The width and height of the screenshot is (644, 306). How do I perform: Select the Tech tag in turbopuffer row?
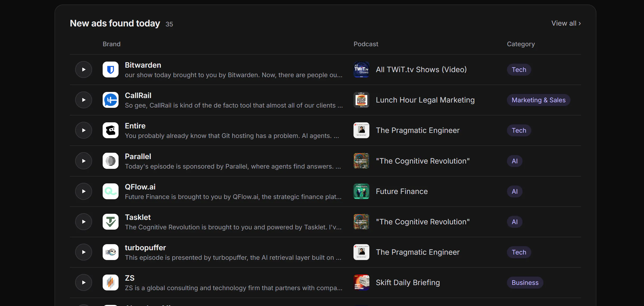[519, 252]
